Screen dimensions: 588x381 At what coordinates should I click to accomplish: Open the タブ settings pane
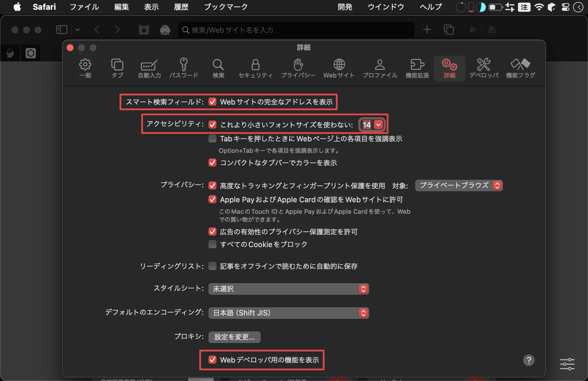[x=117, y=68]
